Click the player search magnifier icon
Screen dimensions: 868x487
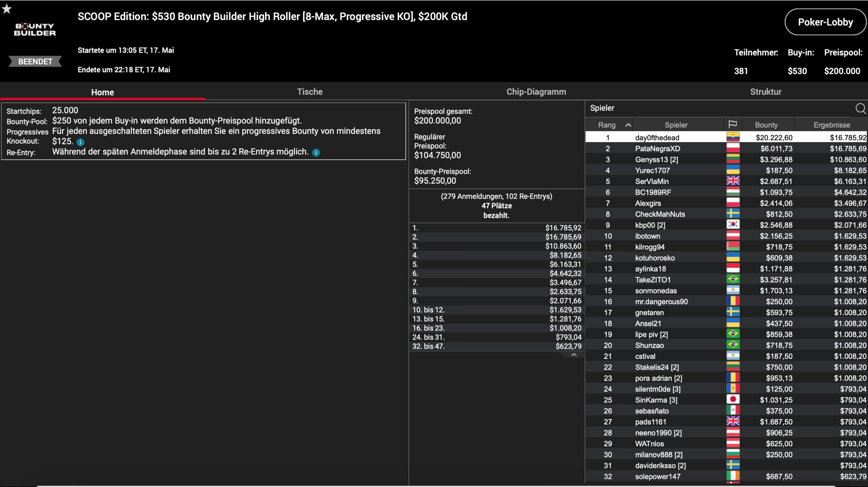(x=860, y=108)
